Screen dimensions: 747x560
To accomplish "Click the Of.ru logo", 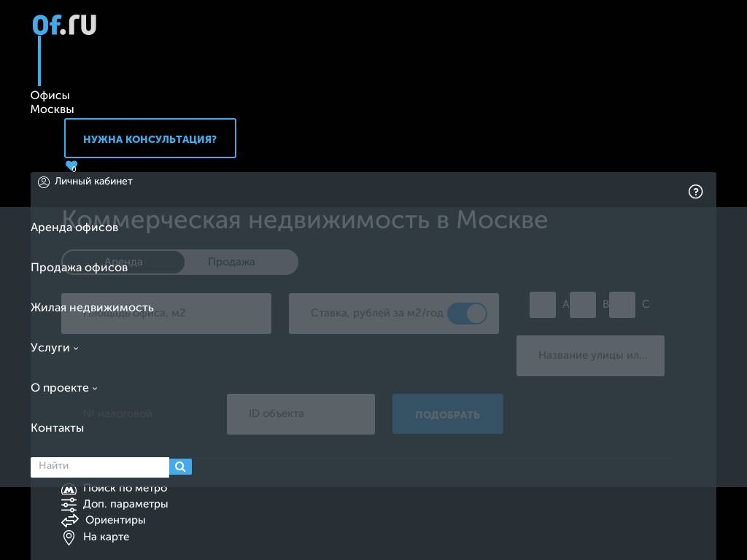I will pos(64,25).
